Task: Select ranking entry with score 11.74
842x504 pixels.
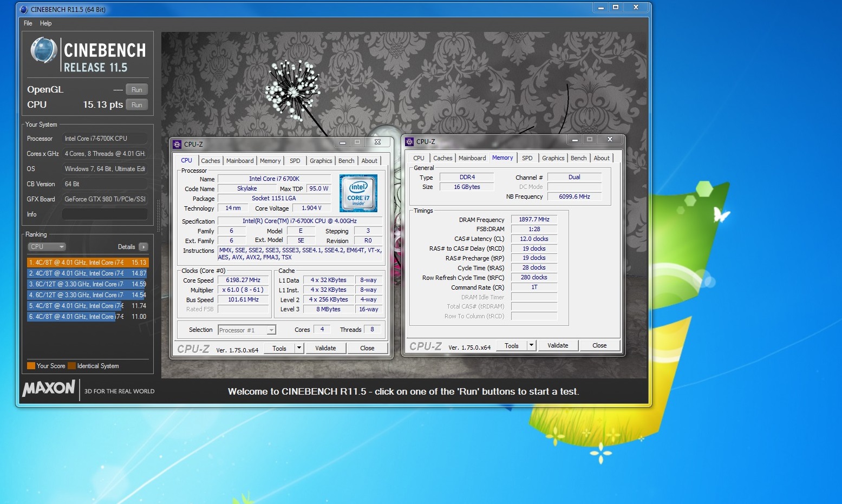Action: (x=87, y=306)
